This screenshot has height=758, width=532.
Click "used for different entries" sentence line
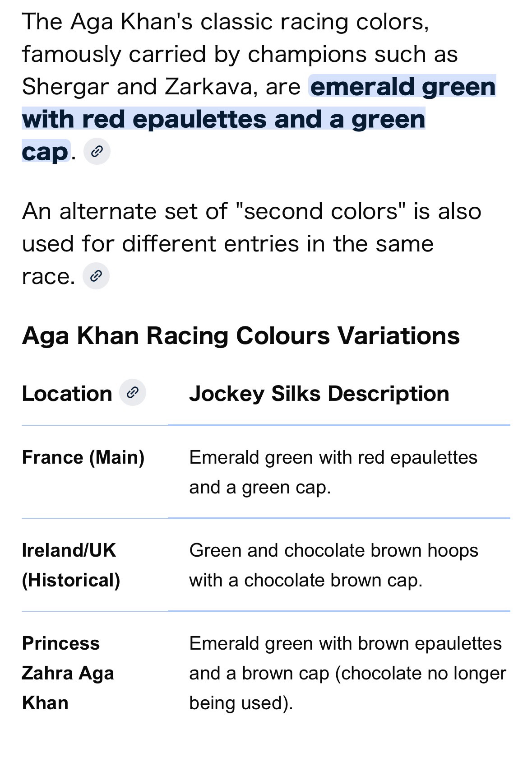click(227, 244)
